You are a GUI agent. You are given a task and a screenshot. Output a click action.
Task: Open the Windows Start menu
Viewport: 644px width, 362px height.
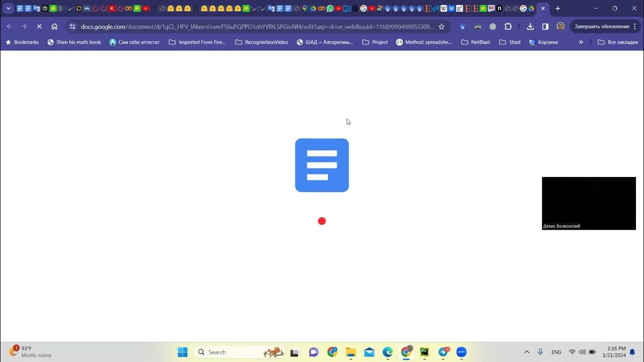(x=183, y=352)
